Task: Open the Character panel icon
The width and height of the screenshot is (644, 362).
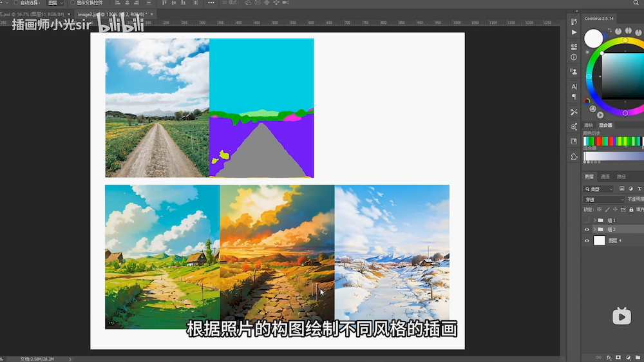Action: [x=574, y=86]
